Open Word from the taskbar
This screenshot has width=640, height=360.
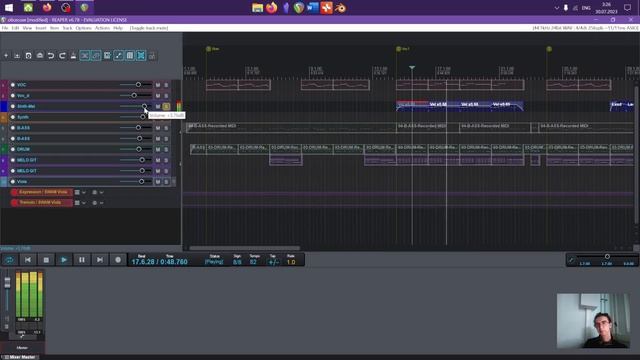click(x=313, y=8)
